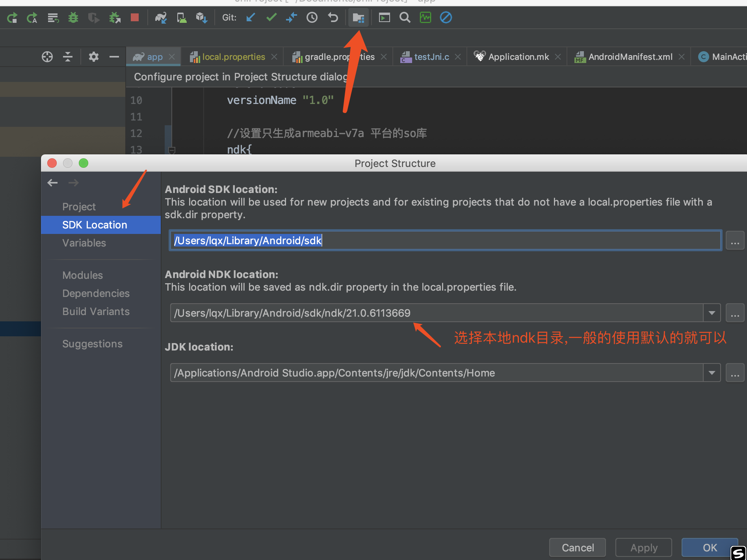747x560 pixels.
Task: Click Git Rollback undo icon
Action: (x=333, y=18)
